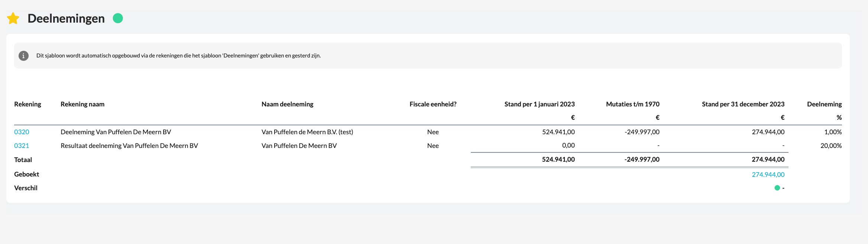Click the yellow favorite star icon
The height and width of the screenshot is (244, 868).
13,18
